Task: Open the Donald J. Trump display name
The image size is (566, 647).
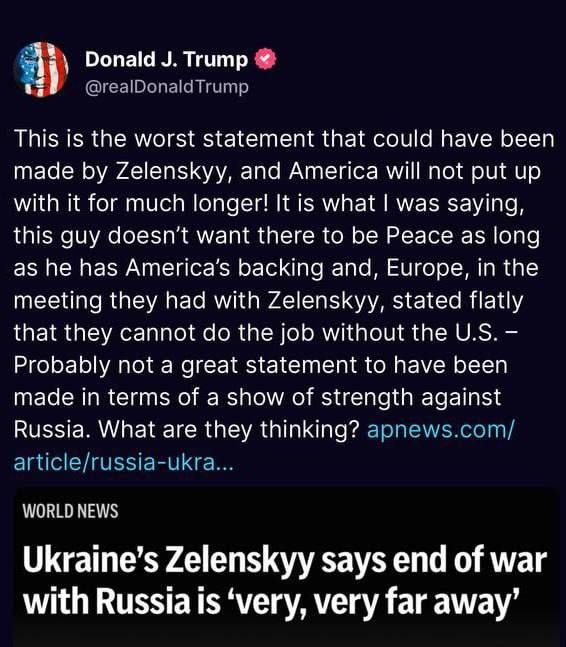Action: pyautogui.click(x=166, y=59)
